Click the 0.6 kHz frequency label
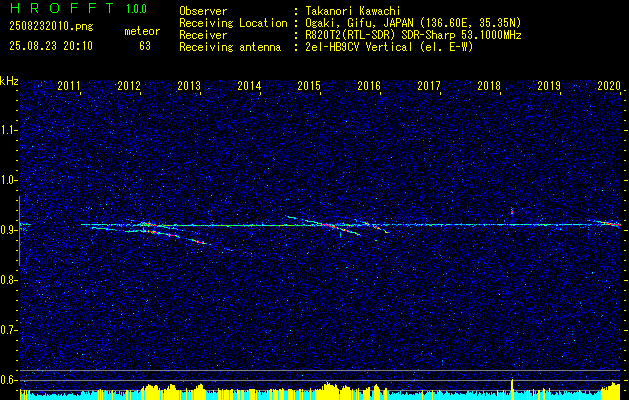 point(8,380)
